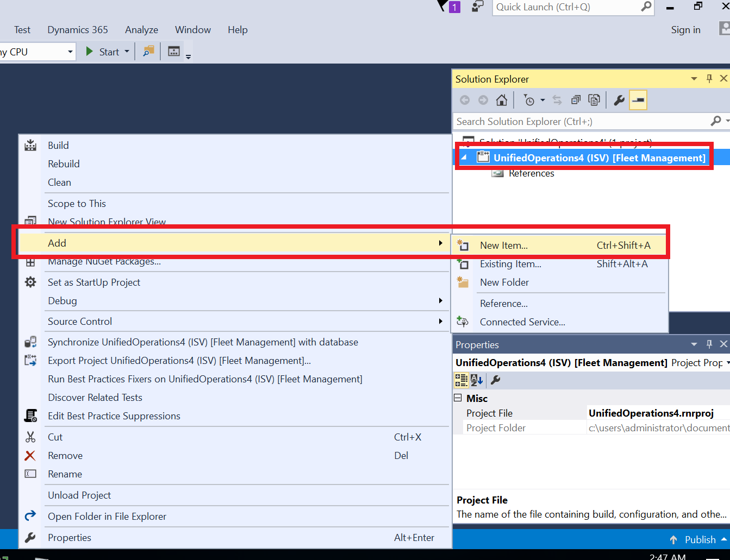Open the Window menu

tap(193, 30)
